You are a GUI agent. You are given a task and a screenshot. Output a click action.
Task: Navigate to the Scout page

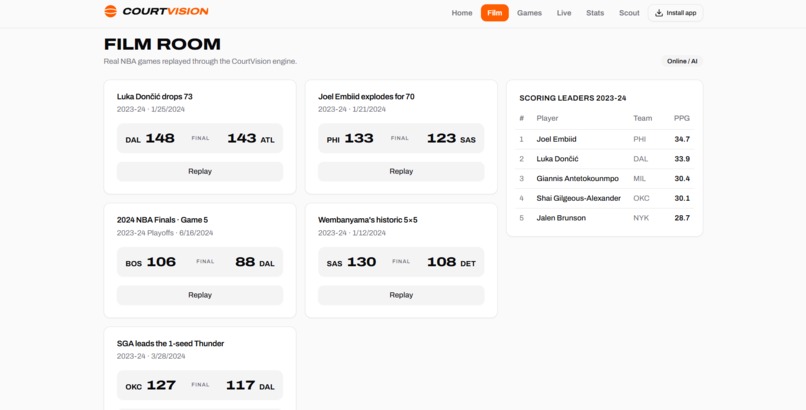(x=629, y=13)
